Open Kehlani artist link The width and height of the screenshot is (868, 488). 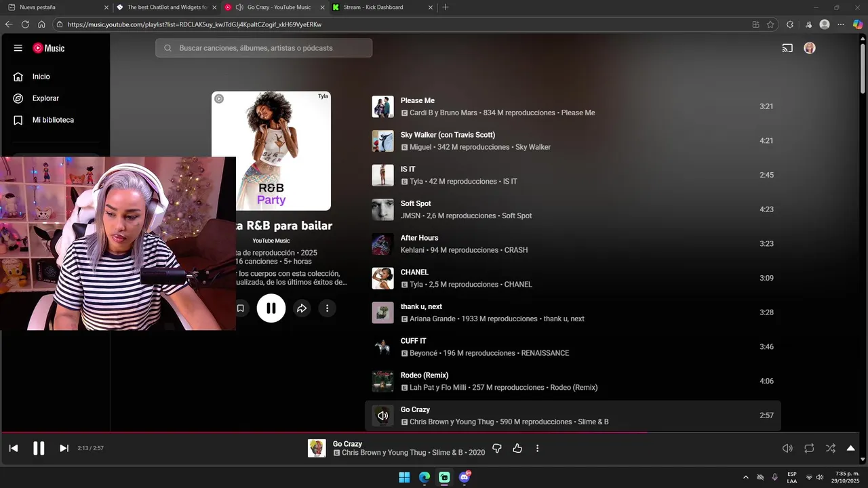412,250
